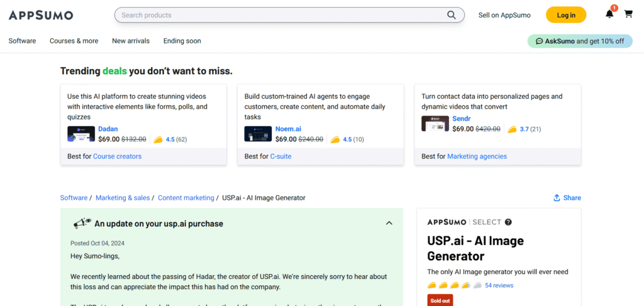Click the search magnifier icon
This screenshot has width=644, height=306.
pyautogui.click(x=452, y=15)
